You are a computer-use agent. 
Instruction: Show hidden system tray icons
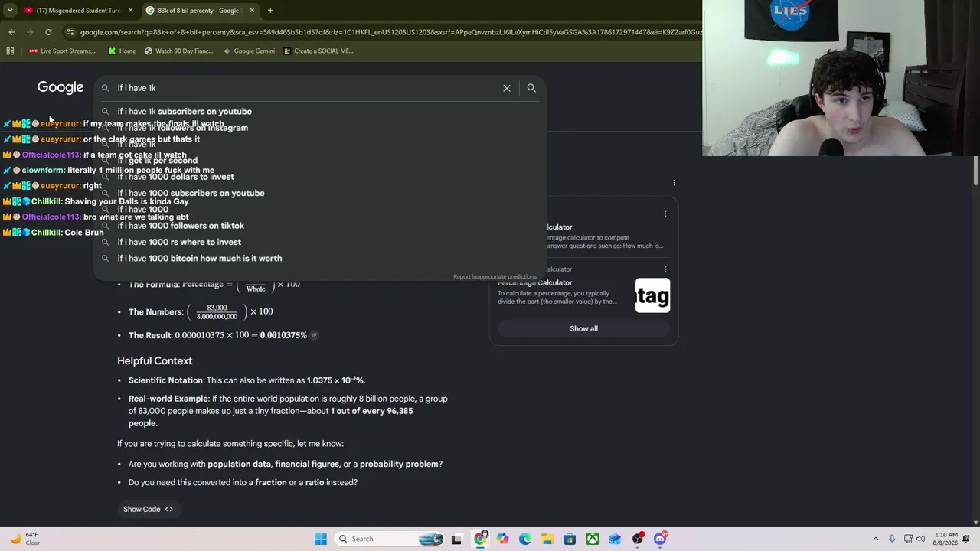pyautogui.click(x=876, y=539)
